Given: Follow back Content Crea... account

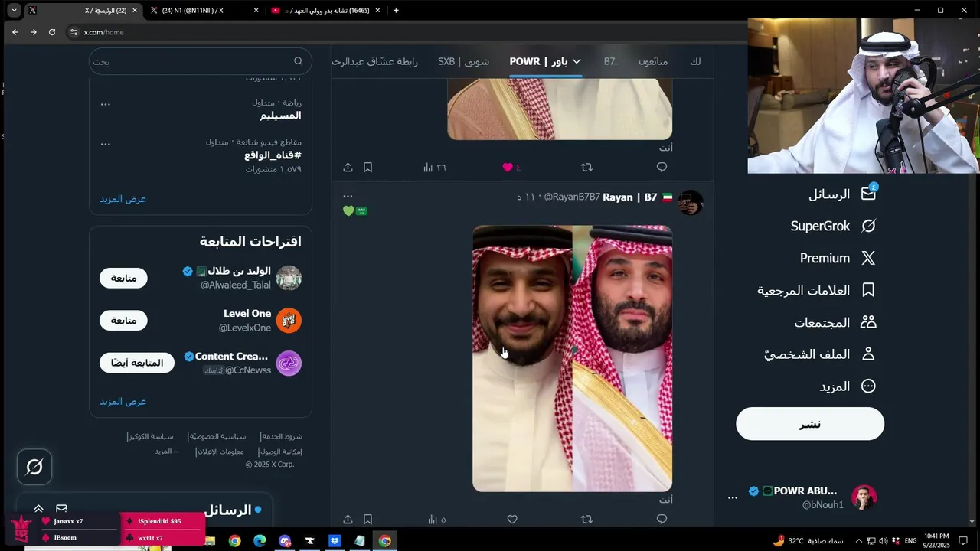Looking at the screenshot, I should (x=137, y=363).
